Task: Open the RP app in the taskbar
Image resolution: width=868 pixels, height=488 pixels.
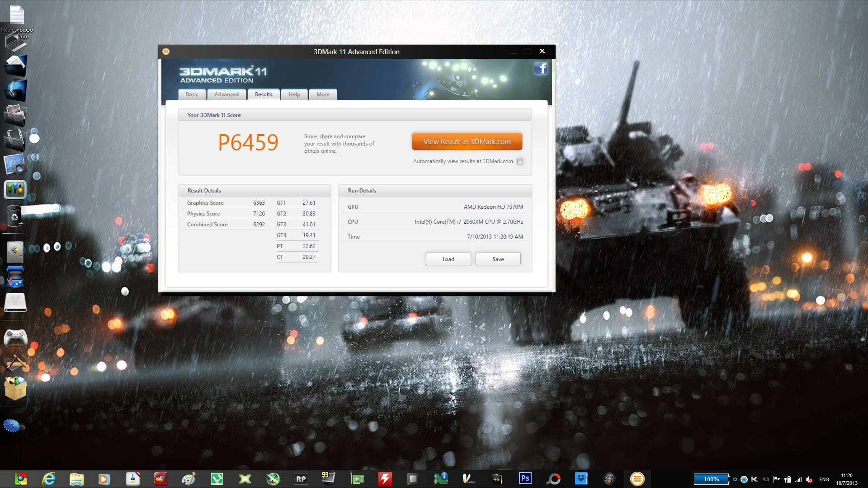Action: (x=301, y=479)
